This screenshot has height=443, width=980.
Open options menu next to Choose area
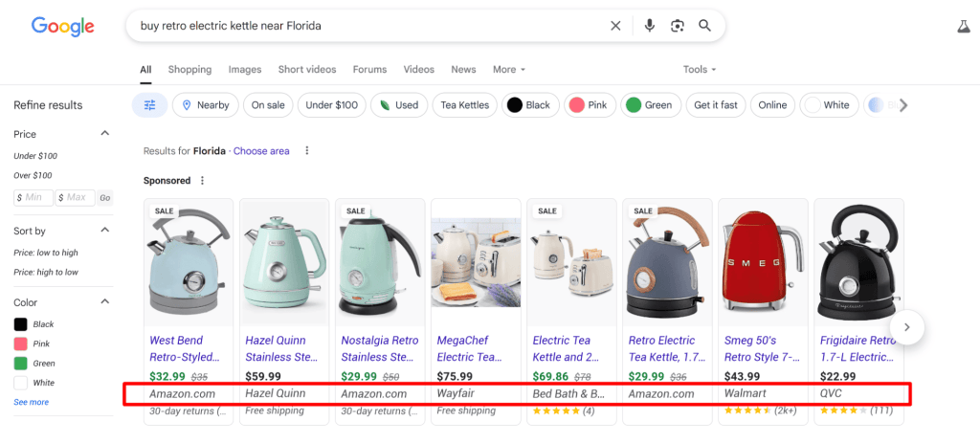tap(306, 150)
